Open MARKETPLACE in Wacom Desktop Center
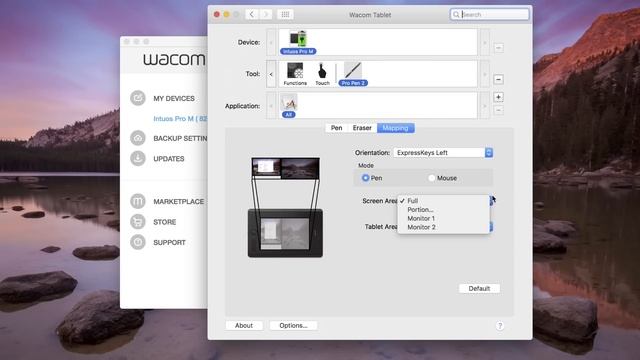The height and width of the screenshot is (360, 640). pyautogui.click(x=178, y=202)
